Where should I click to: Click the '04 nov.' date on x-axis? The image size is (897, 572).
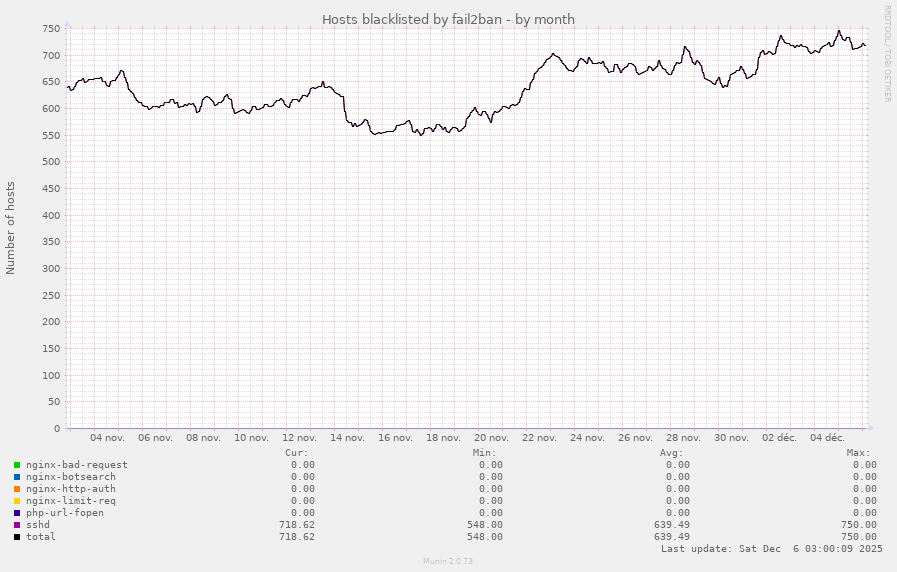tap(107, 438)
